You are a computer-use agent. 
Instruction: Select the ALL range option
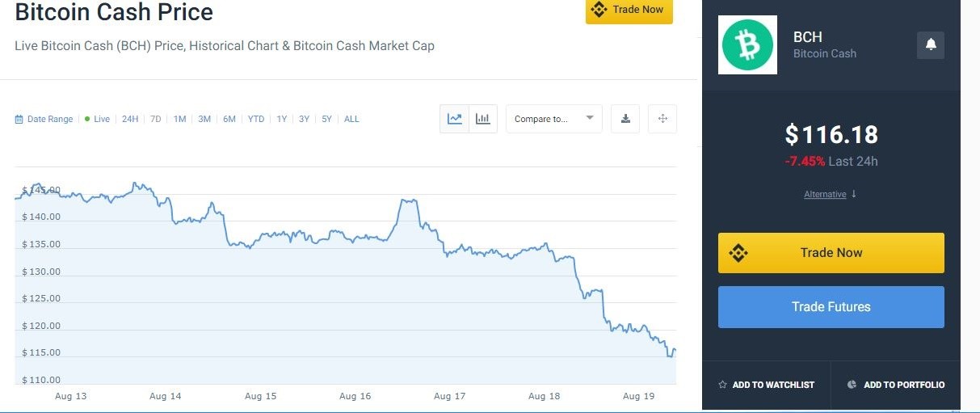[351, 119]
